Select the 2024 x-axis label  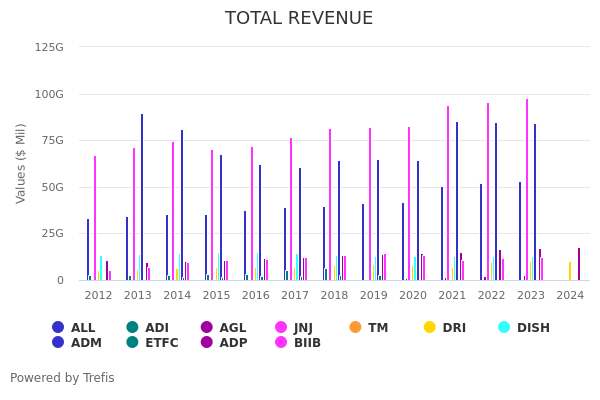[x=570, y=296]
